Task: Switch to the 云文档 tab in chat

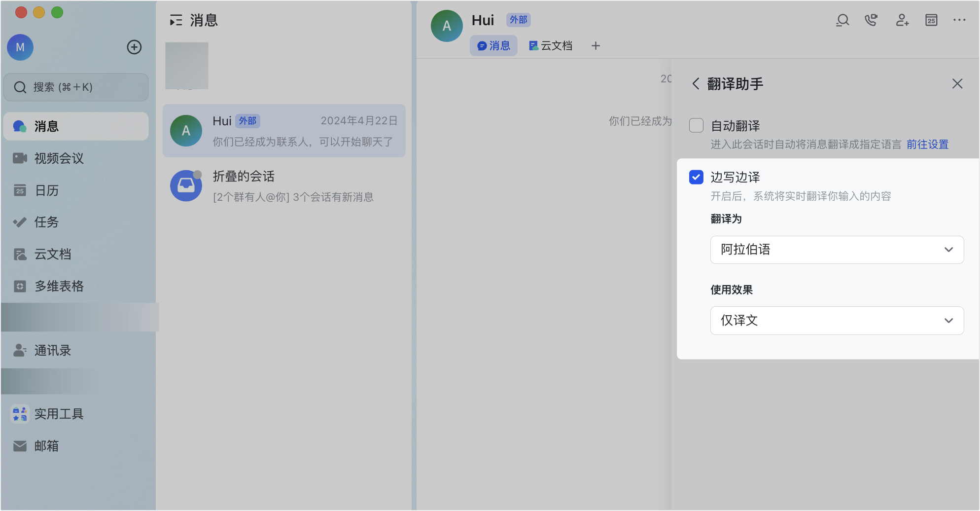Action: (x=551, y=46)
